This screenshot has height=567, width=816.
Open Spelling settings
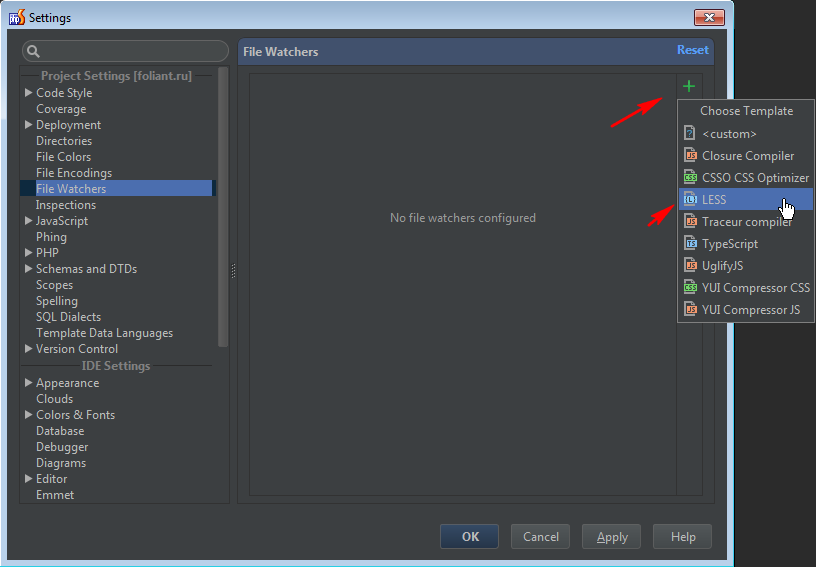[57, 301]
